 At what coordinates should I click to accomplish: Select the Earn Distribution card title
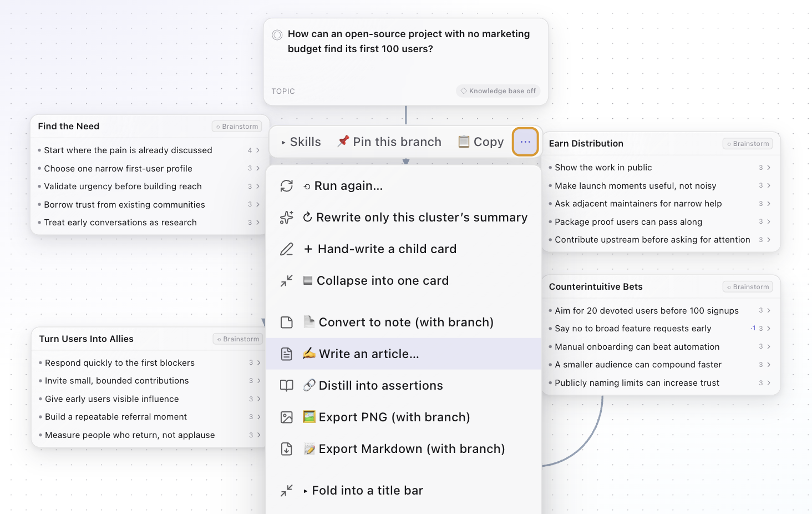[586, 144]
